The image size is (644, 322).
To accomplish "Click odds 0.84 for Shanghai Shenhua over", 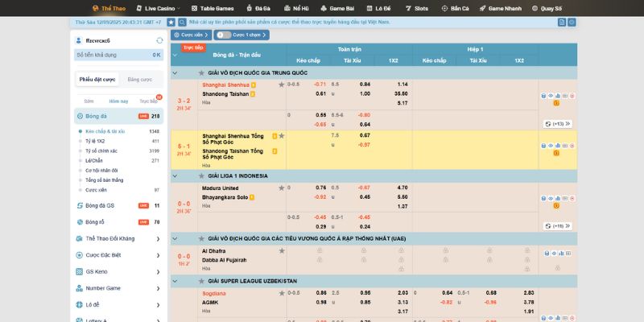I will point(365,85).
